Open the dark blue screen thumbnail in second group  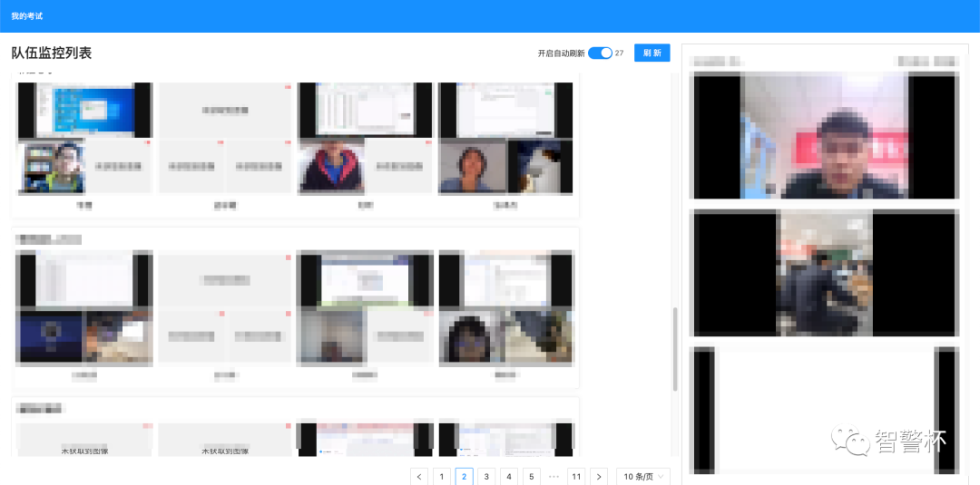click(49, 337)
